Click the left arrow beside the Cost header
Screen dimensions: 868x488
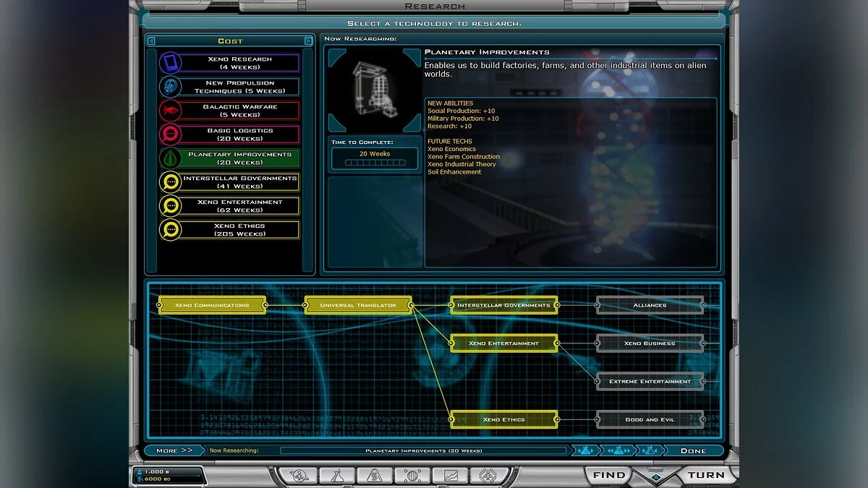point(152,40)
